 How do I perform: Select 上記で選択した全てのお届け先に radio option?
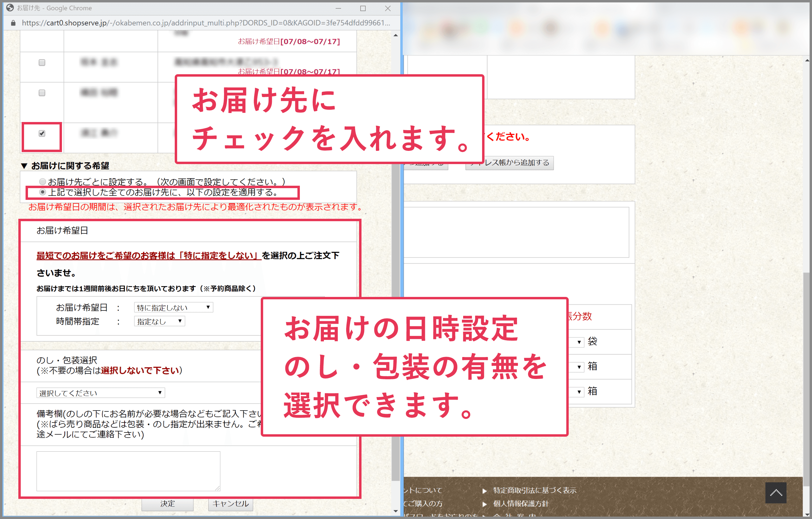pyautogui.click(x=42, y=192)
